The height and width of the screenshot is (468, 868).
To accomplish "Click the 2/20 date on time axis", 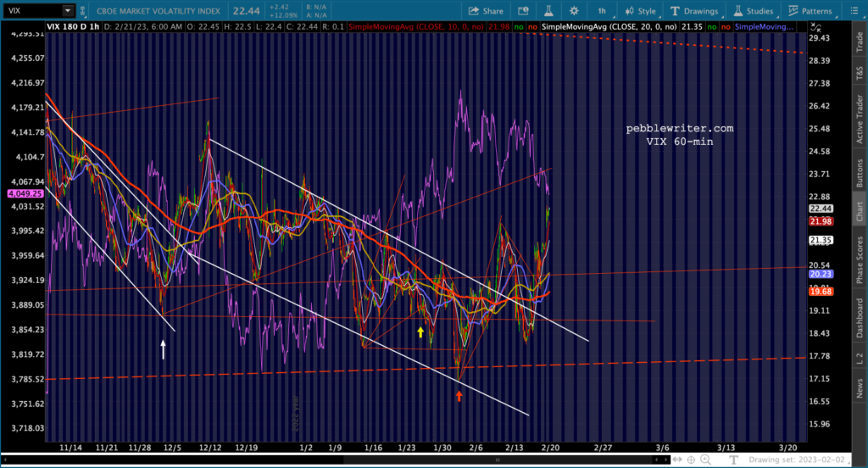I will click(x=550, y=448).
